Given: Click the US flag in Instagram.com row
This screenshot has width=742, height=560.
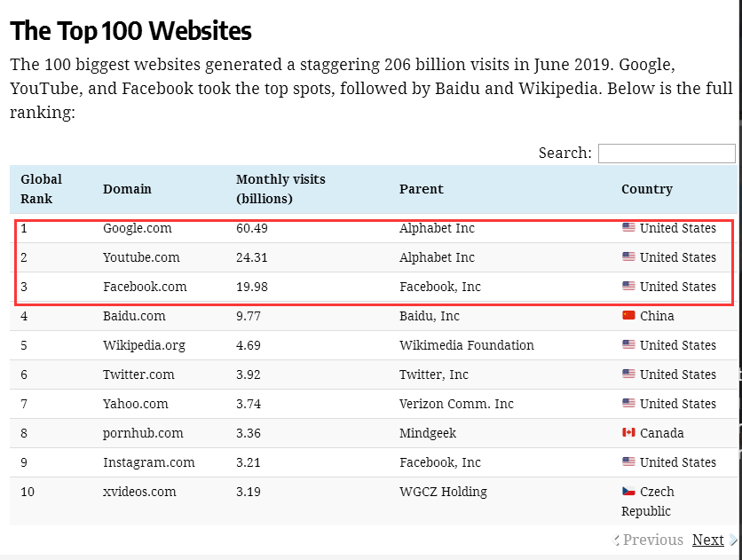Looking at the screenshot, I should click(628, 461).
